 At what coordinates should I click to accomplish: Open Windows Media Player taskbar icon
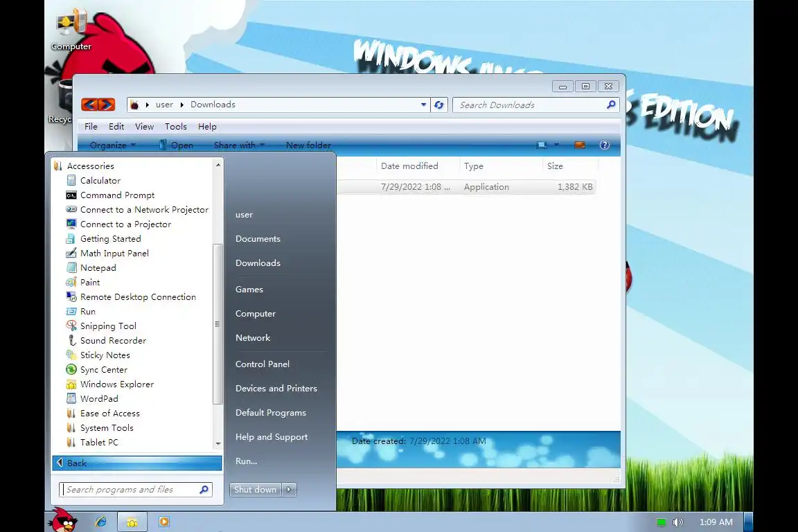click(164, 522)
